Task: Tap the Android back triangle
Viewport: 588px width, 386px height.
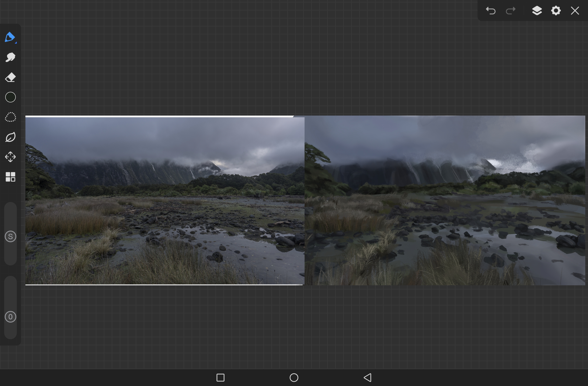Action: tap(368, 378)
